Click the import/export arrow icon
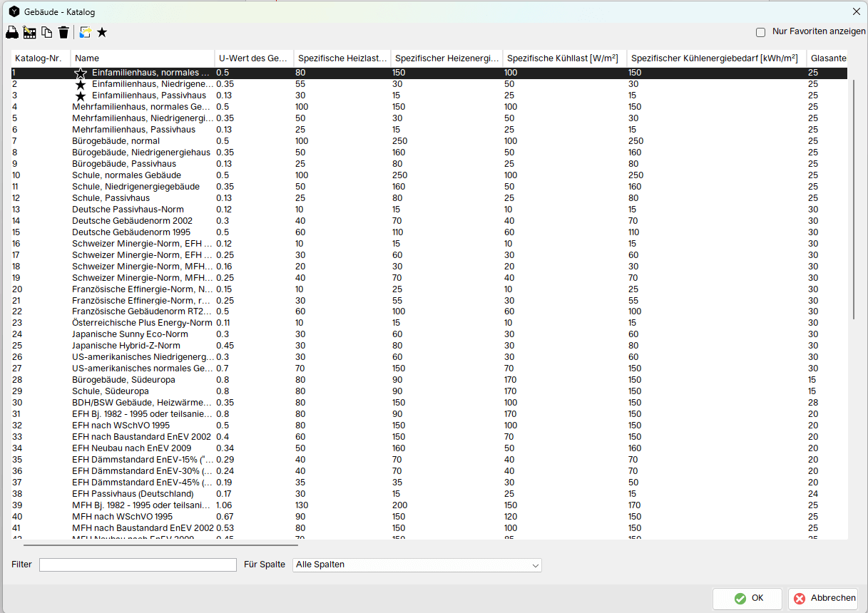Screen dimensions: 868x613 click(86, 32)
